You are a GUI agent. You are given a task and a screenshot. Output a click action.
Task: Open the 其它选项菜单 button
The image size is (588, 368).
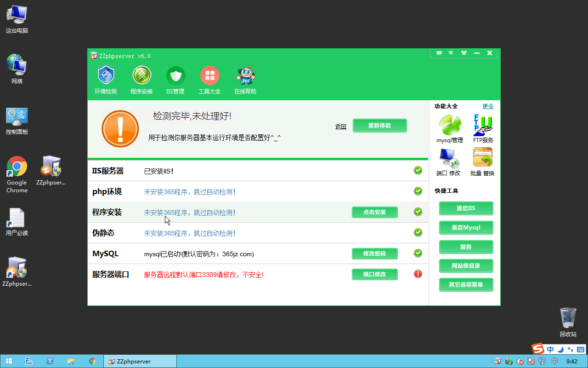coord(466,285)
